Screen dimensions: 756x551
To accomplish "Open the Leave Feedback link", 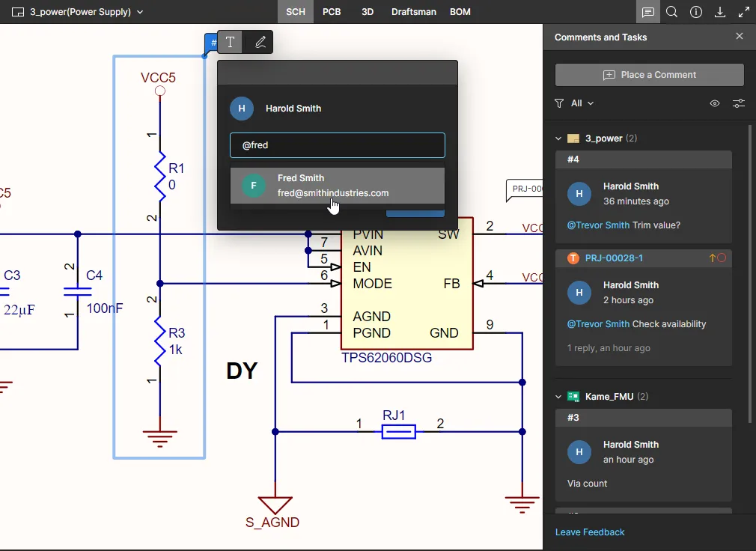I will tap(590, 532).
